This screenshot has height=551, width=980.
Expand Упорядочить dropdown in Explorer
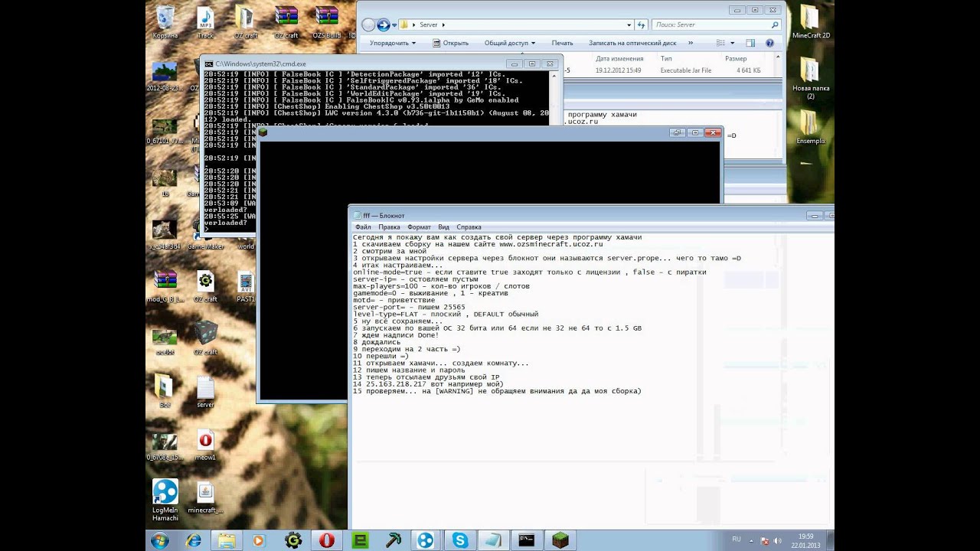point(392,44)
